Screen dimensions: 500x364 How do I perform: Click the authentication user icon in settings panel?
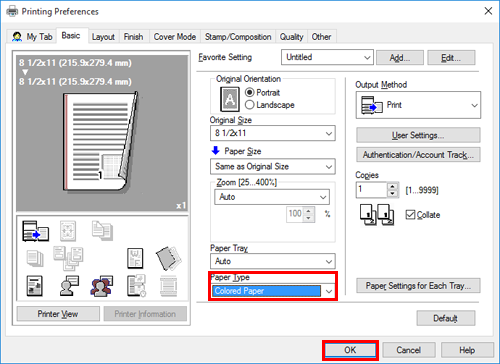pyautogui.click(x=69, y=286)
